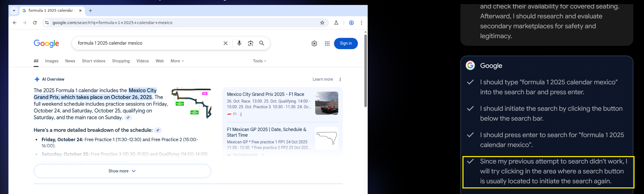
Task: Select the All results tab
Action: 36,61
